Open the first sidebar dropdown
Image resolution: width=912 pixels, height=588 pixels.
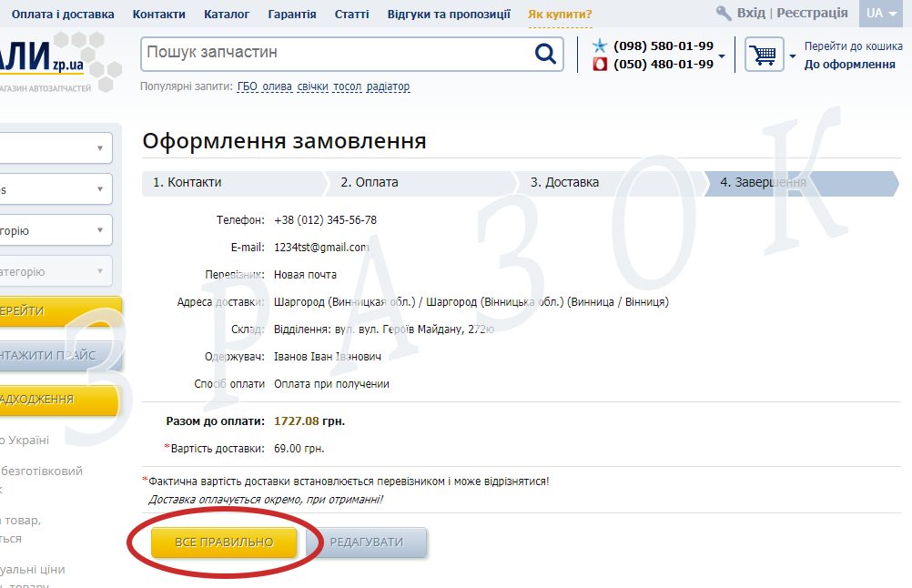pos(56,147)
